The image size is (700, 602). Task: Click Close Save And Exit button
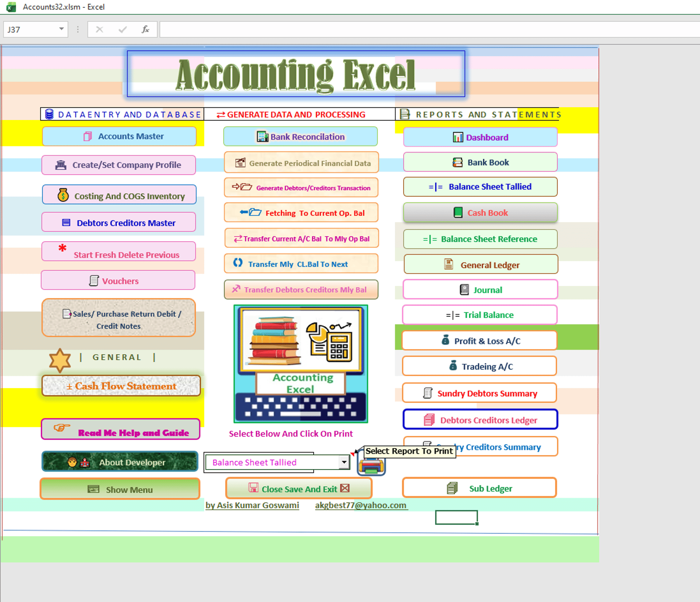coord(299,489)
